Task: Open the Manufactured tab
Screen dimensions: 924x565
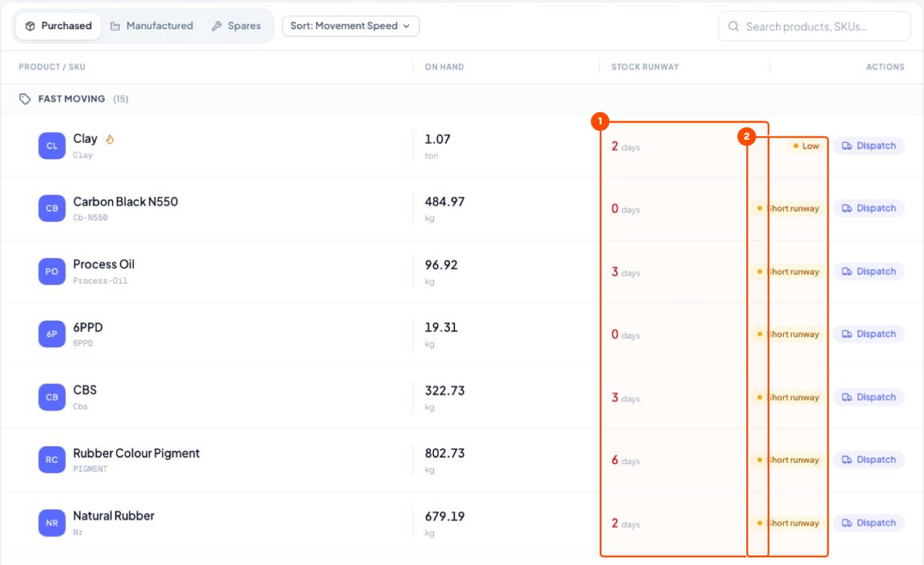Action: (x=152, y=26)
